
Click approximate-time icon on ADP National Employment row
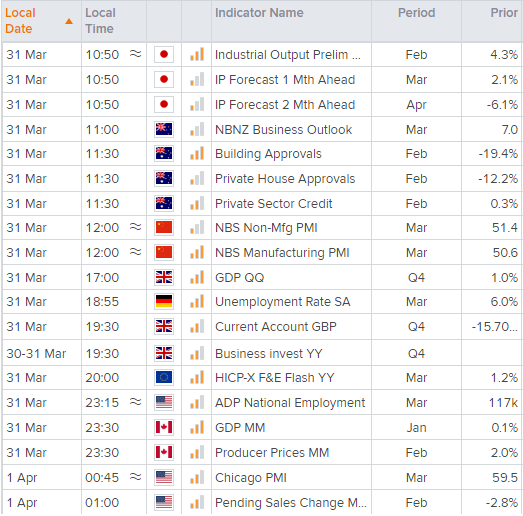click(135, 402)
